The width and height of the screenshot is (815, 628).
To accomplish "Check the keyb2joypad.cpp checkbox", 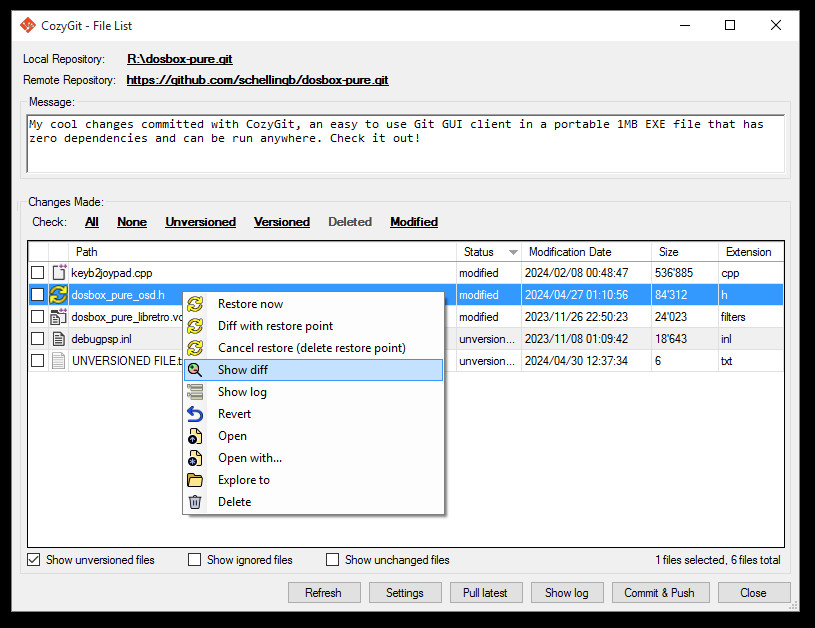I will coord(37,272).
